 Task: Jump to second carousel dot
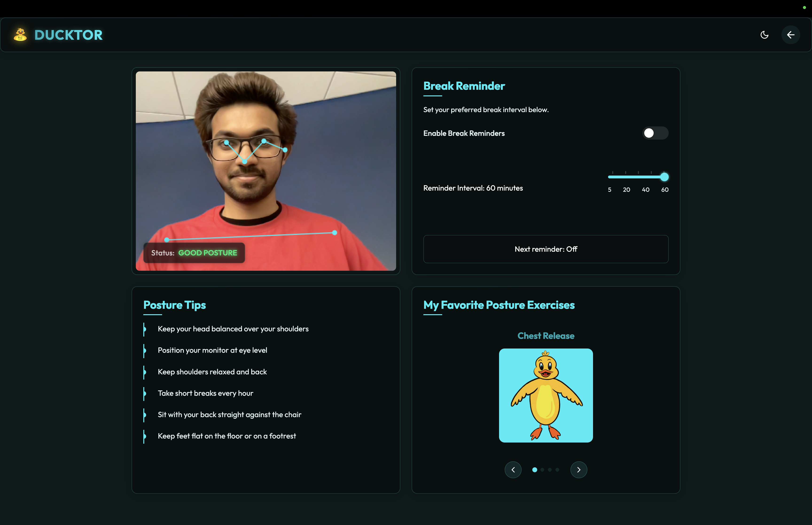542,470
